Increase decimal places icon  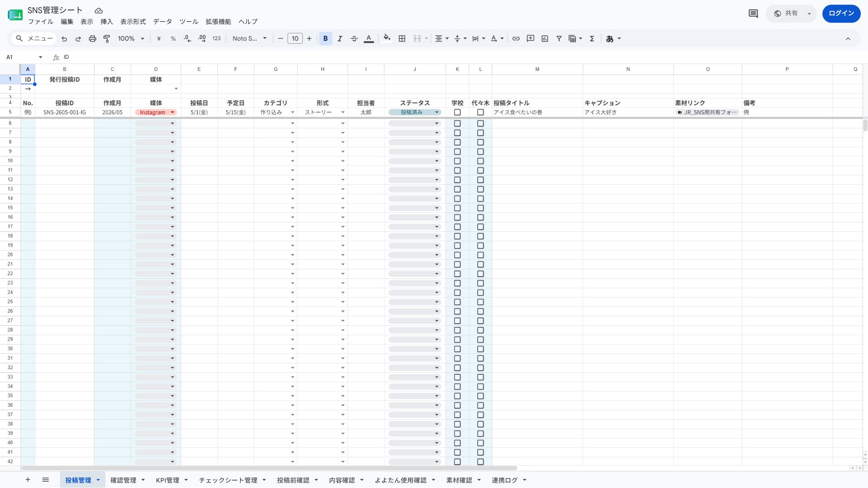202,39
